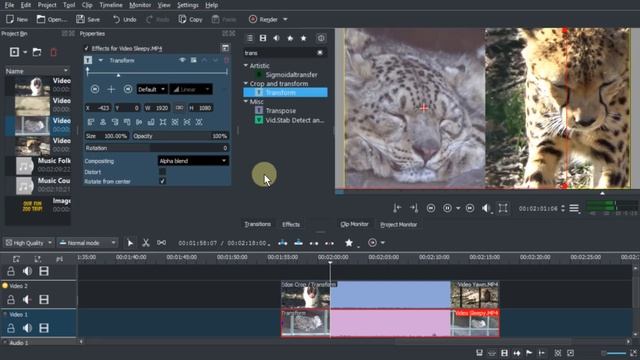This screenshot has width=640, height=360.
Task: Toggle Transform effect eye visibility icon
Action: [182, 60]
